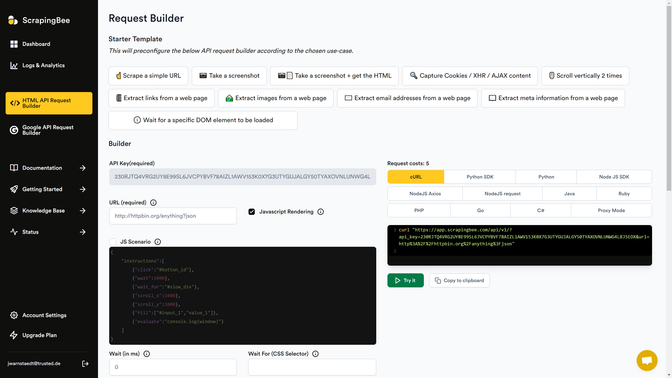Open Dashboard from the sidebar
672x378 pixels.
pyautogui.click(x=36, y=44)
